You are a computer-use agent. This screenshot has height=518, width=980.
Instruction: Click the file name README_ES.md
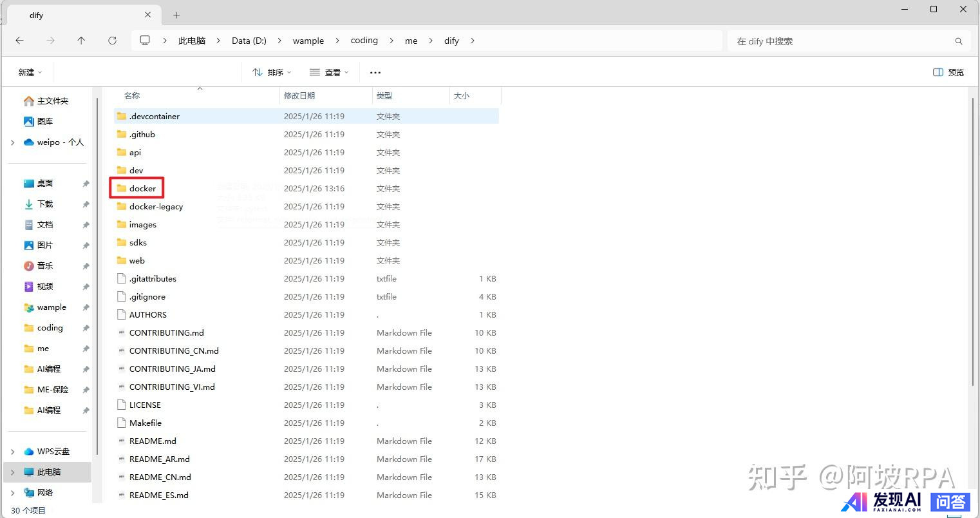coord(159,495)
